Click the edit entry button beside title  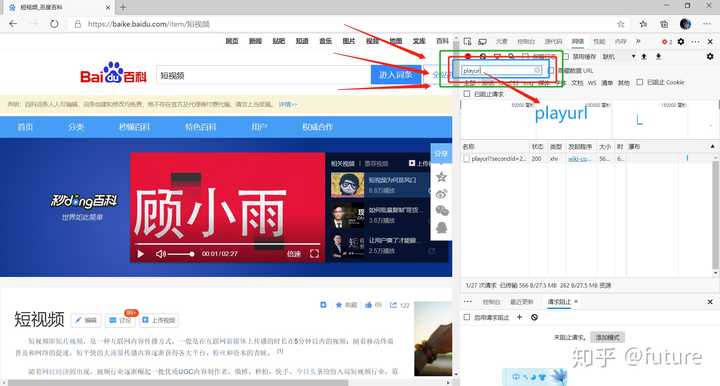[86, 320]
